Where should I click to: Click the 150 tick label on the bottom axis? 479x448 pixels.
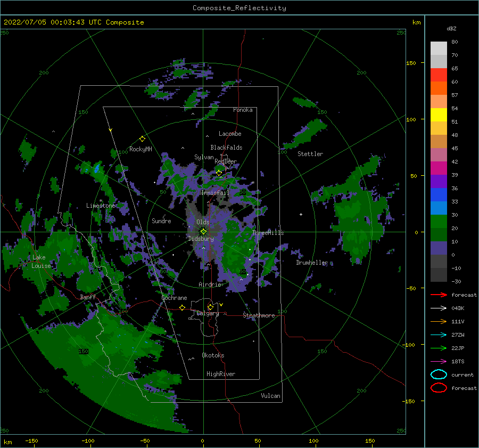point(370,441)
